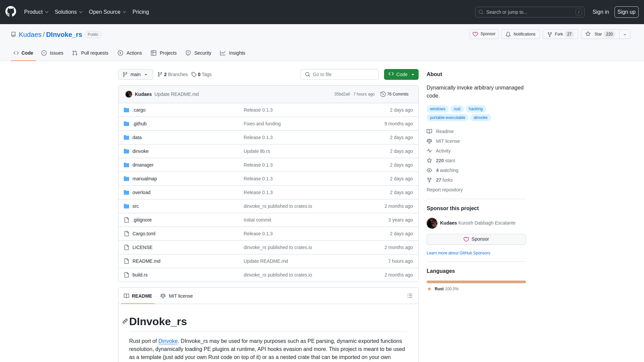
Task: Open the Dinvoke link in README
Action: (168, 341)
